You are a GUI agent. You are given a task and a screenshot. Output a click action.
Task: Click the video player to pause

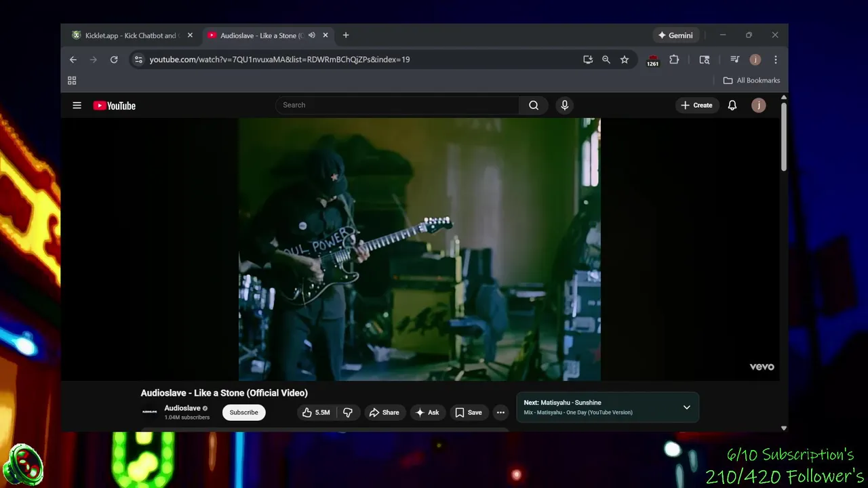click(x=419, y=249)
